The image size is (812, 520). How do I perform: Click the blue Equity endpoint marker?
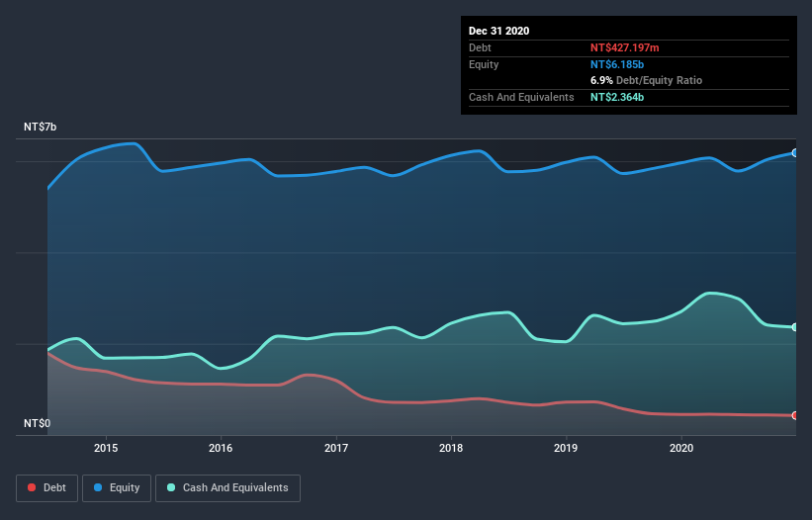(795, 153)
